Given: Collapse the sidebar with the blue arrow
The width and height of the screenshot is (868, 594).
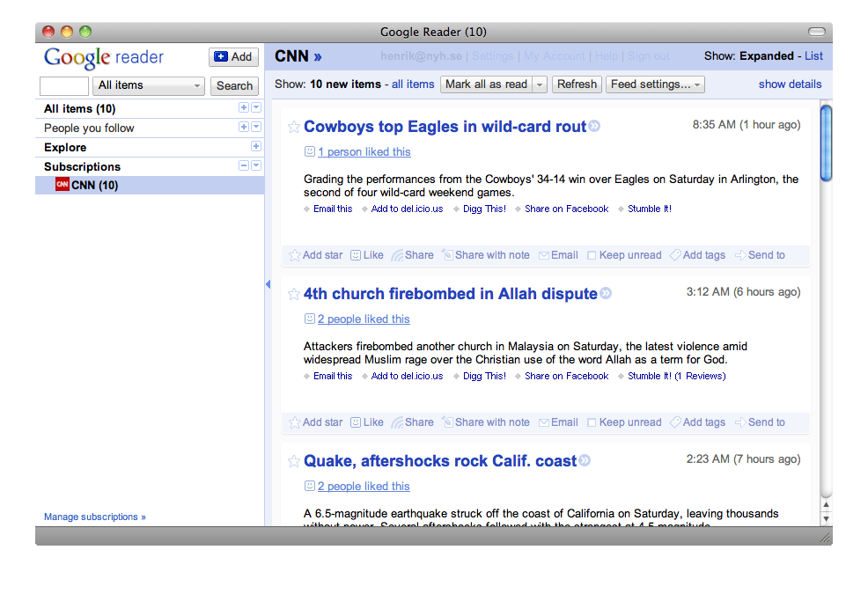Looking at the screenshot, I should (268, 284).
